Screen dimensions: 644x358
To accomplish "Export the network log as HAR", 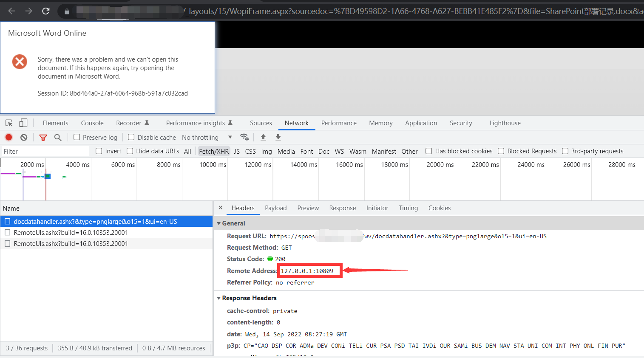I will 278,137.
